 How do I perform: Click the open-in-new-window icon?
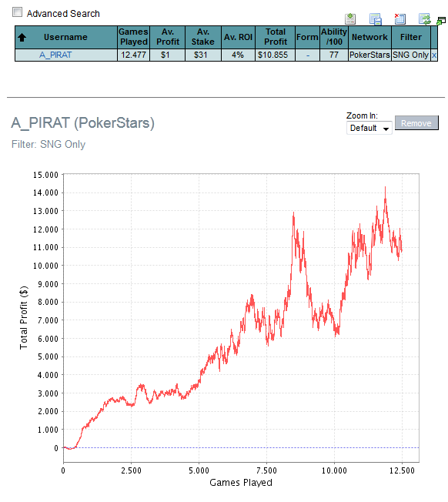tap(441, 21)
